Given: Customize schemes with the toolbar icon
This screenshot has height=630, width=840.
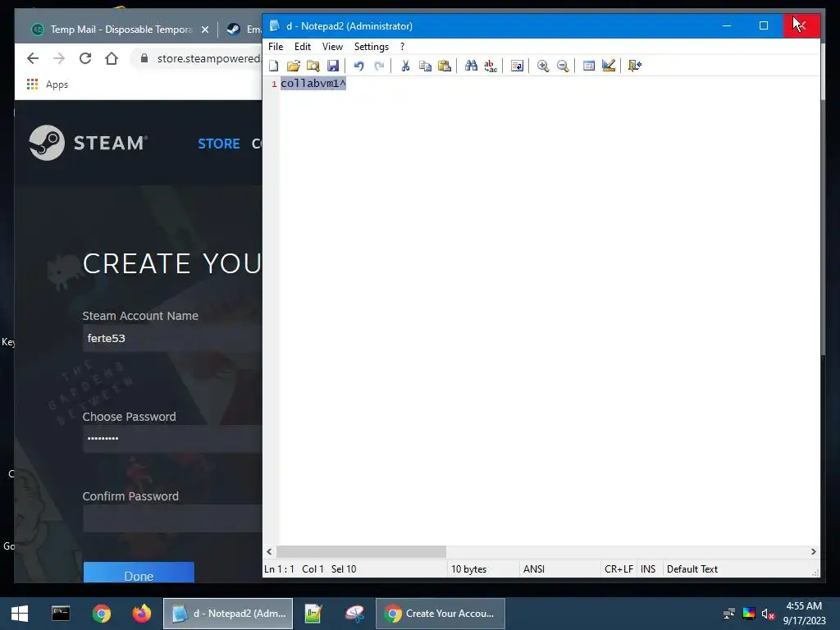Looking at the screenshot, I should pyautogui.click(x=609, y=66).
